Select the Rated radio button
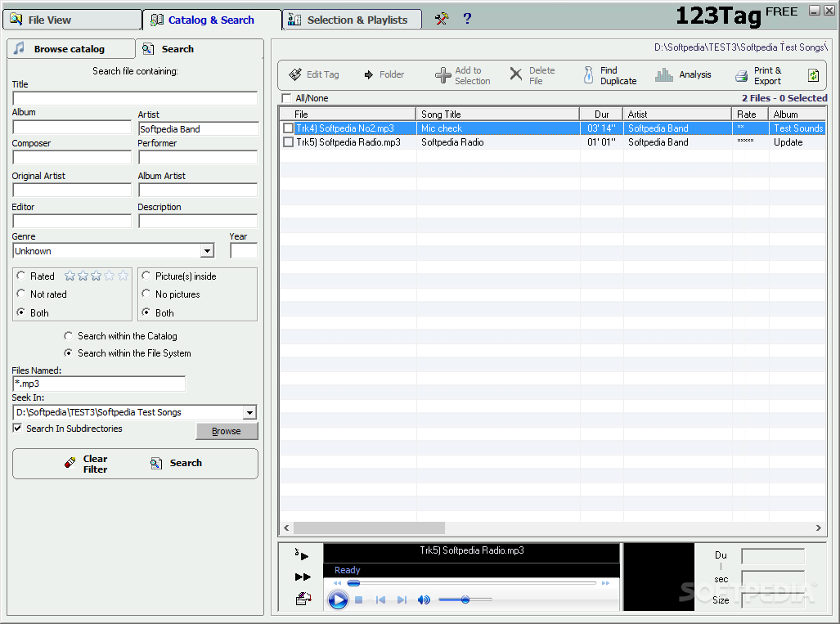This screenshot has width=840, height=624. click(x=21, y=276)
